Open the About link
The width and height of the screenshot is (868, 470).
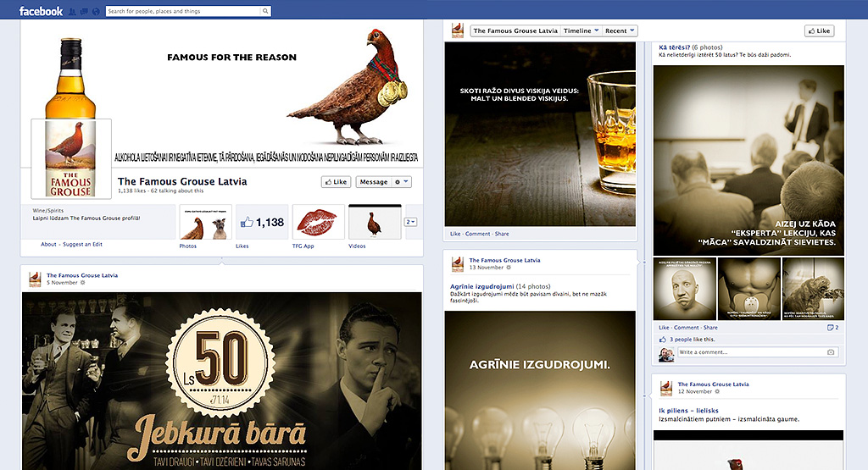[x=48, y=245]
